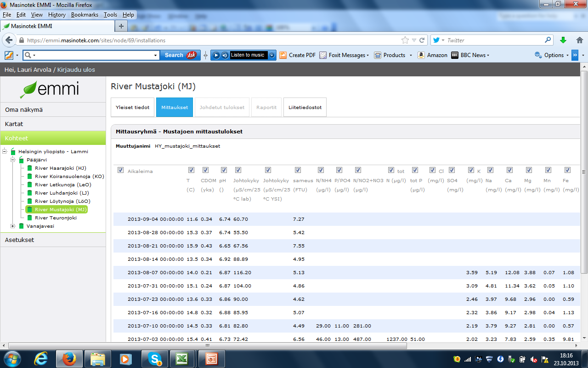This screenshot has height=368, width=588.
Task: Open the Windows Start menu
Action: (12, 359)
